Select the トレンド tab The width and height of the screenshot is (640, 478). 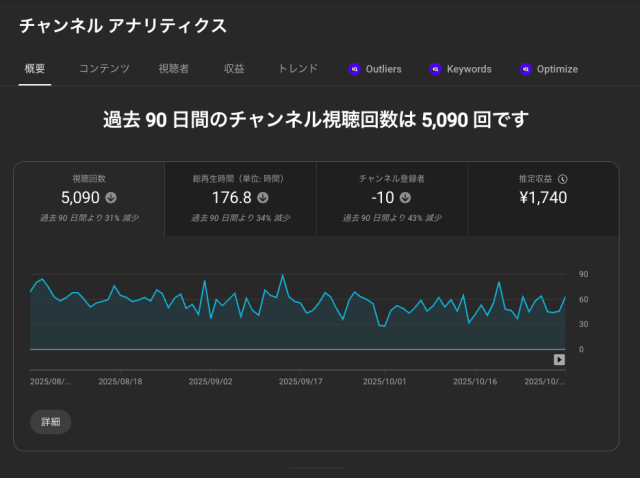click(298, 69)
